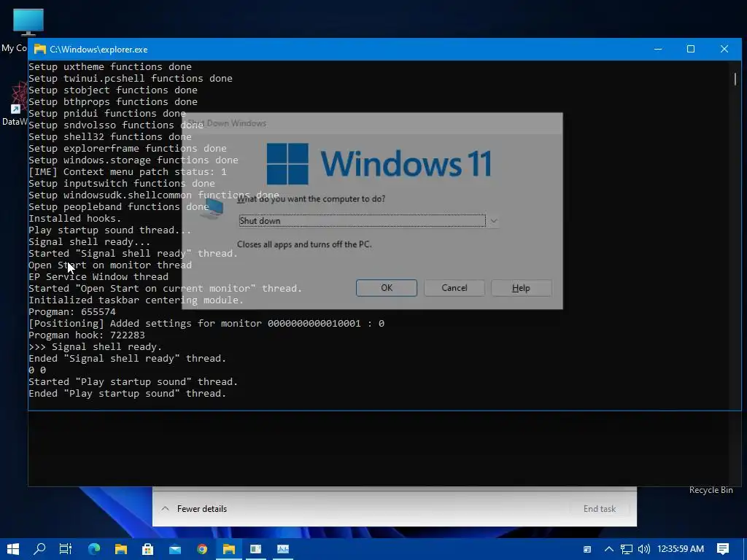The height and width of the screenshot is (560, 747).
Task: Click 'Closes all apps and turns off the PC.'
Action: (x=304, y=244)
